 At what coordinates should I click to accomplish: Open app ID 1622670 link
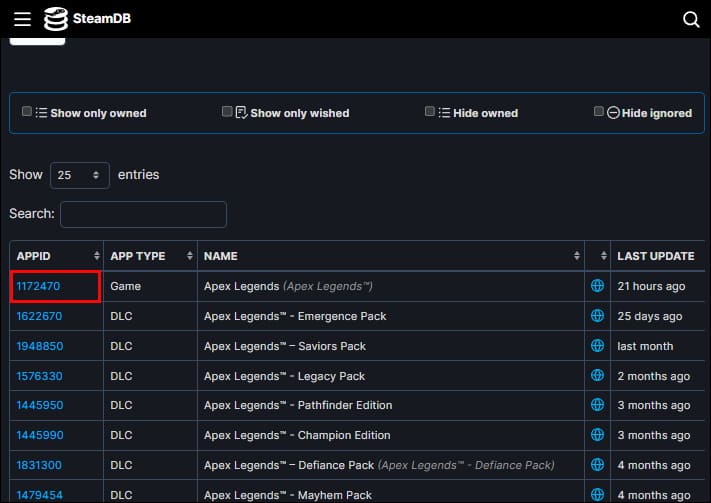click(x=39, y=316)
